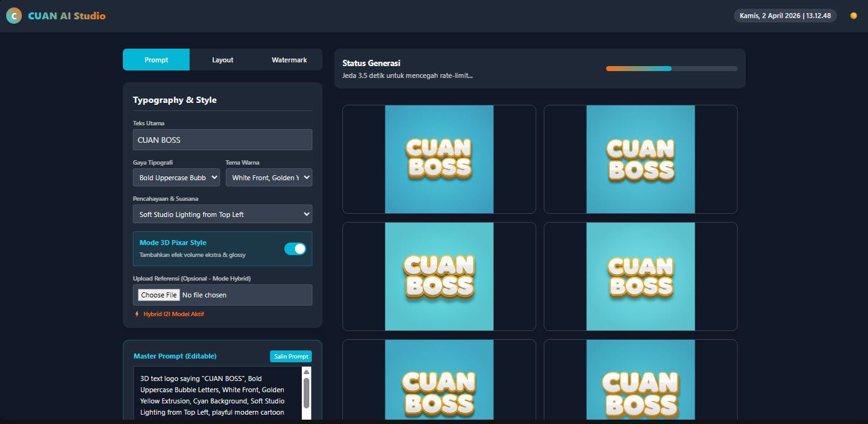868x424 pixels.
Task: Click the CUAN AI Studio logo icon
Action: (x=14, y=16)
